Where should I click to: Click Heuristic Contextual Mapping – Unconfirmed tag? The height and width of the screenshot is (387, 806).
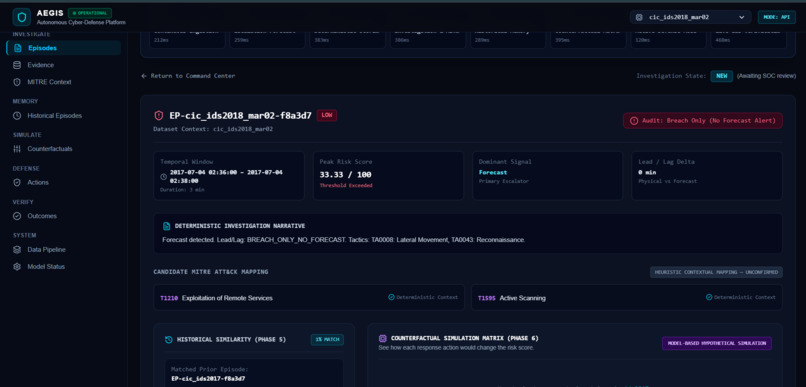716,272
